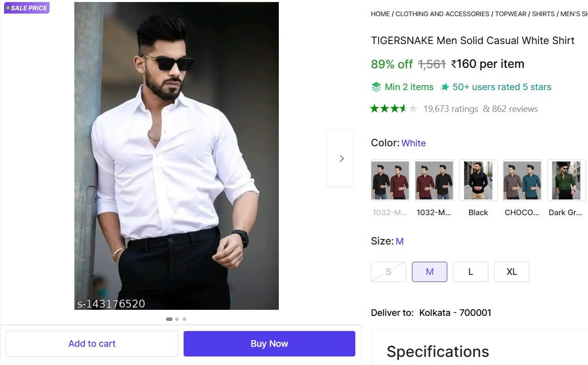Screen dimensions: 588x365
Task: Choose size L
Action: 471,272
